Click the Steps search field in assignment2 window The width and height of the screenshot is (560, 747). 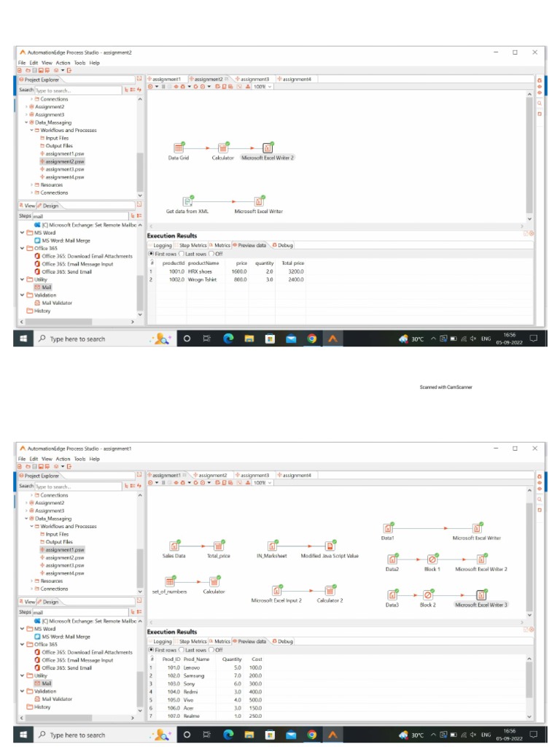point(80,216)
